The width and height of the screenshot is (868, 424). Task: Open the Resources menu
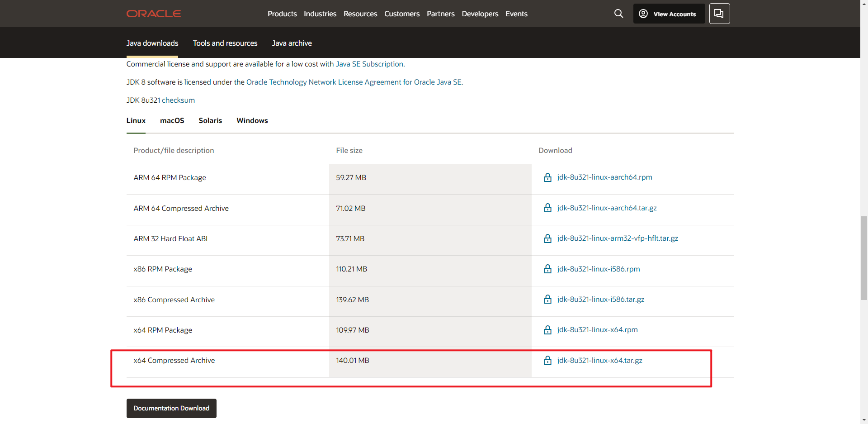click(x=360, y=14)
